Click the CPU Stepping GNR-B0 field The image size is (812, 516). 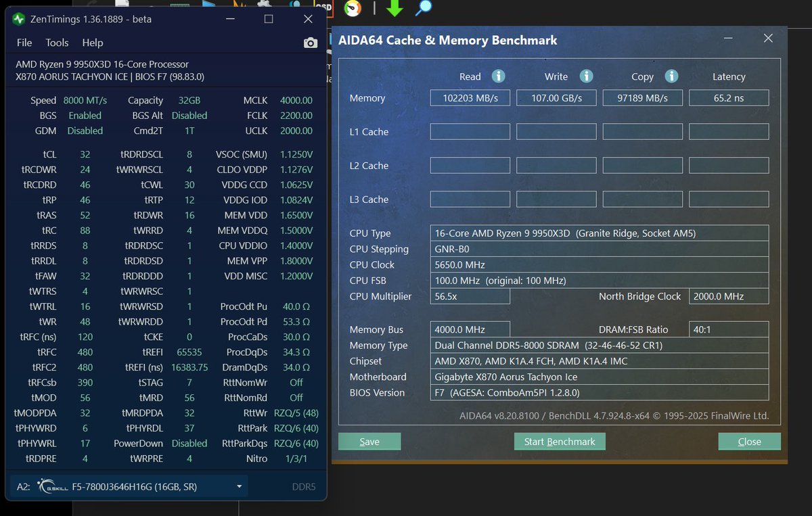click(600, 249)
